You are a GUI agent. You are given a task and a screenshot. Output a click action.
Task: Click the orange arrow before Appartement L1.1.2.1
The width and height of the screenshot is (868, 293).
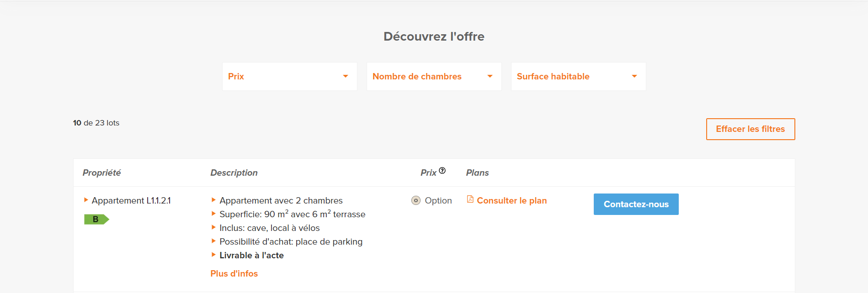85,200
